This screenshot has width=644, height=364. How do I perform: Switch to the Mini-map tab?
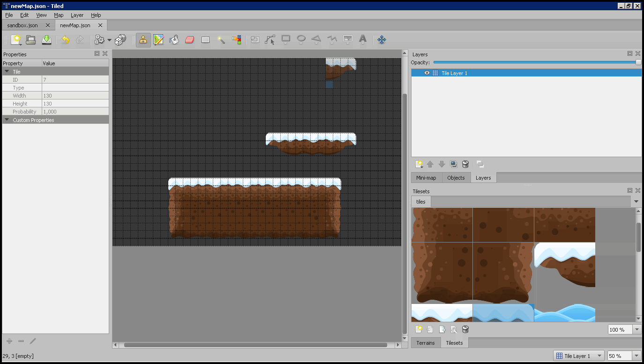click(x=426, y=178)
